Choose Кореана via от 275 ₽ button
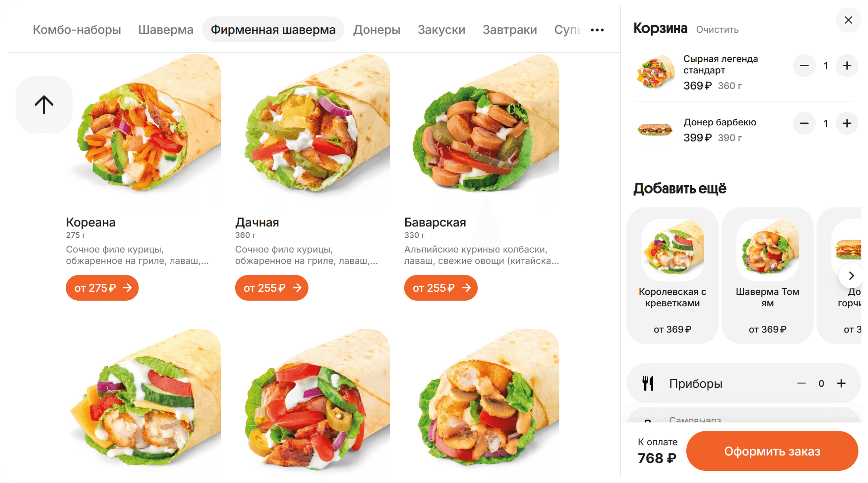 pos(102,288)
